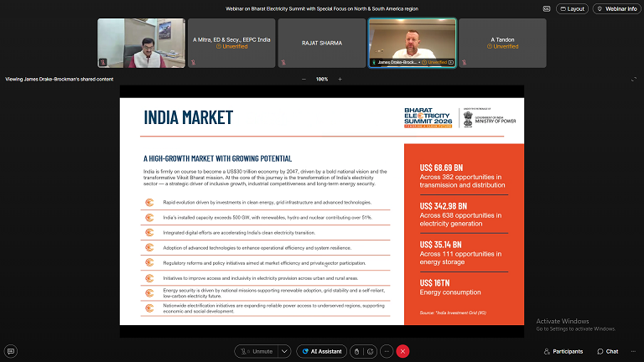This screenshot has height=362, width=644.
Task: Click the muted mic icon on A Mitra's tile
Action: coord(193,63)
